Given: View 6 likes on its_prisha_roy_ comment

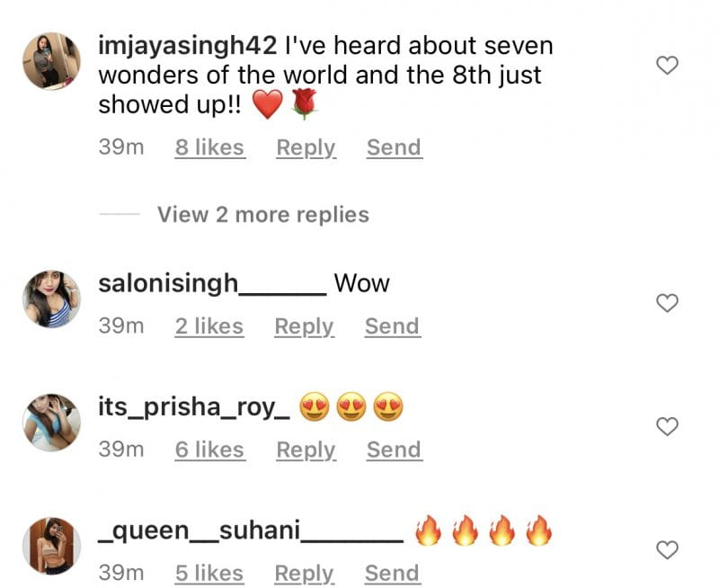Looking at the screenshot, I should coord(210,450).
